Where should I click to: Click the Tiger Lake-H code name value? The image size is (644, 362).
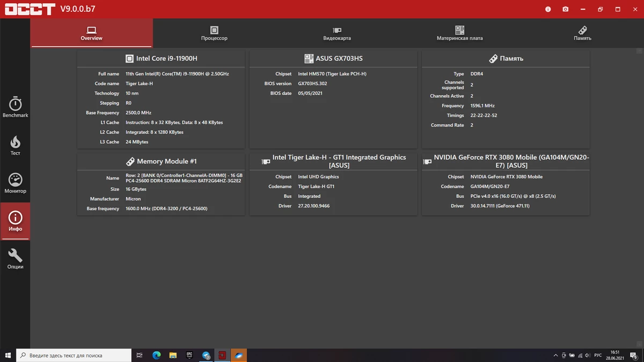coord(139,84)
